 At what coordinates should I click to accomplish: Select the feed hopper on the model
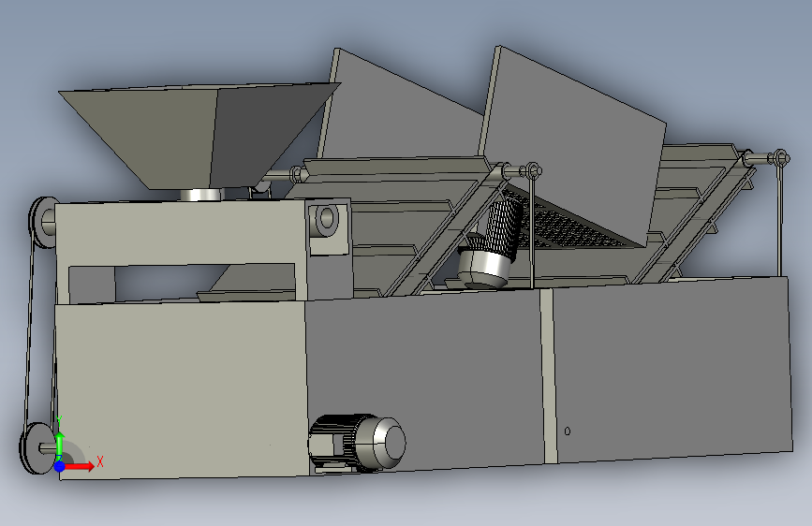pyautogui.click(x=199, y=138)
